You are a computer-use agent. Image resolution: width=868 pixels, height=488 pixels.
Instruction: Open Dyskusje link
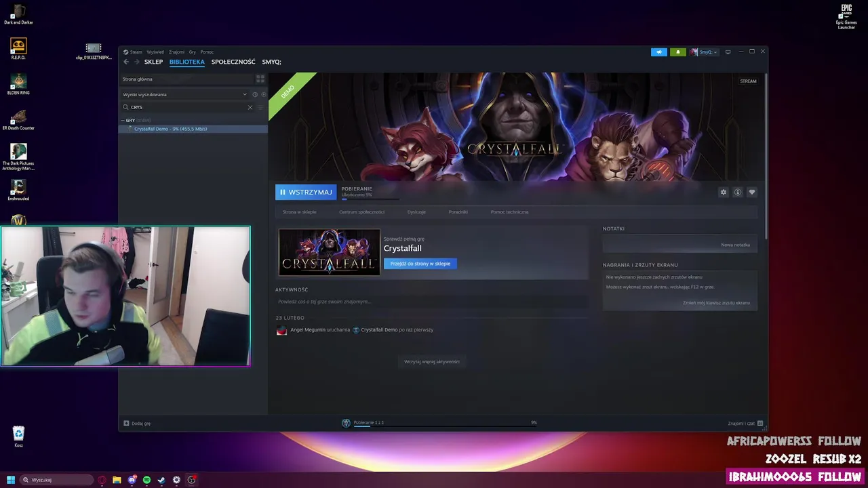pyautogui.click(x=416, y=212)
